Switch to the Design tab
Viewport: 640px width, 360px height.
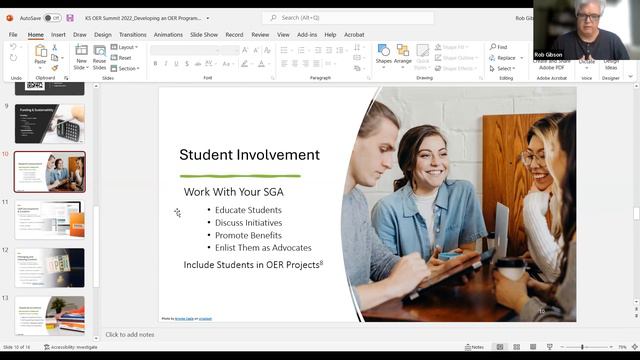pyautogui.click(x=103, y=35)
